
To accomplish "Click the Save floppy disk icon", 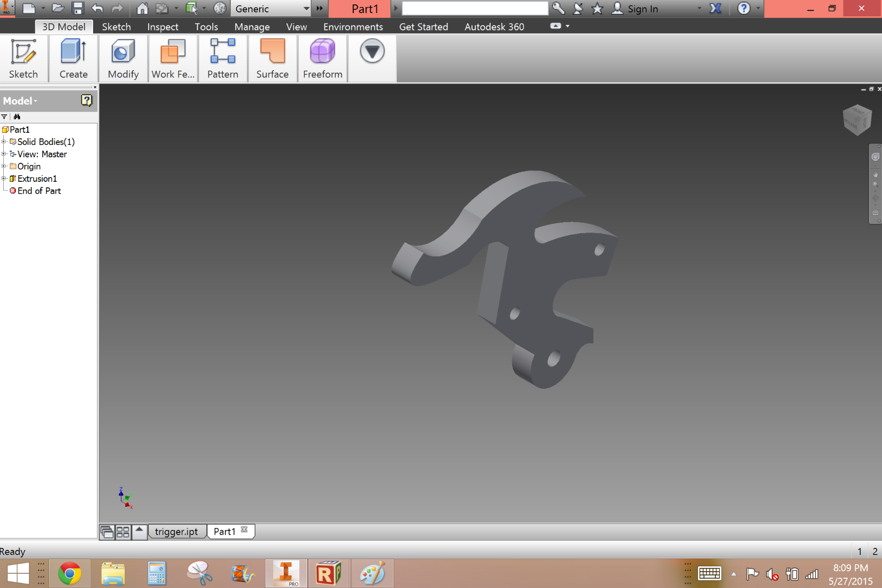I will click(x=78, y=8).
